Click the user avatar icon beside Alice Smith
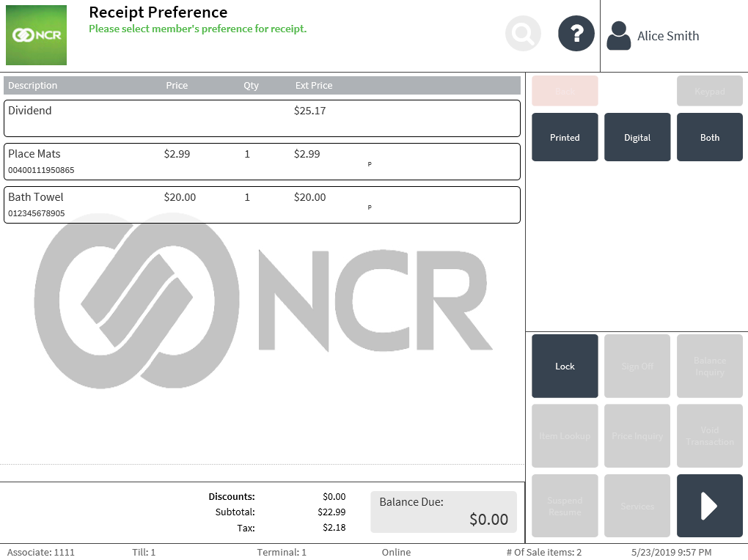 pyautogui.click(x=619, y=36)
